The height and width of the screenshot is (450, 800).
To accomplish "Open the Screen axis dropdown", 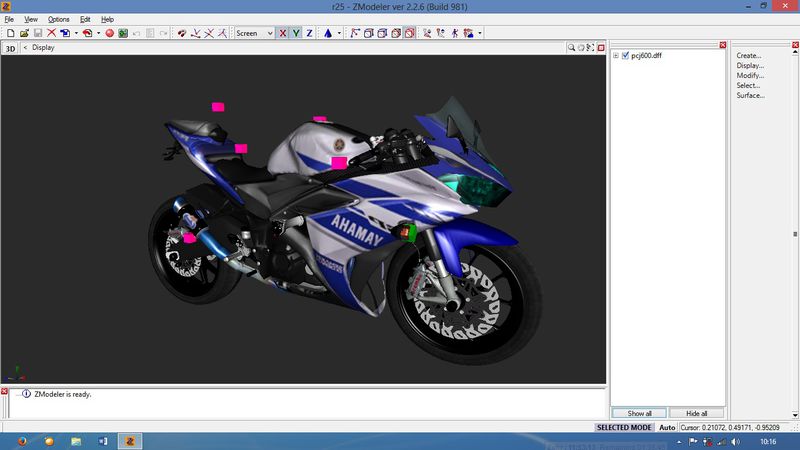I will click(254, 33).
